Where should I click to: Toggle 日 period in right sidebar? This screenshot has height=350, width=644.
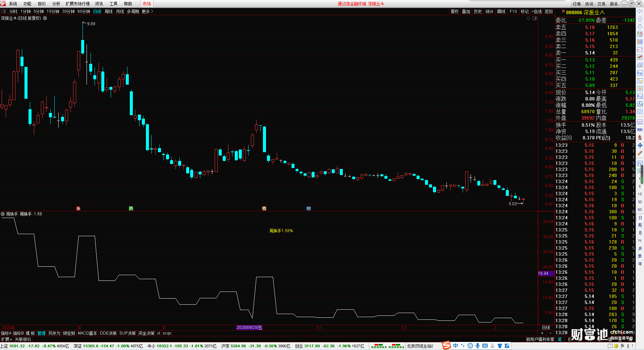click(640, 218)
